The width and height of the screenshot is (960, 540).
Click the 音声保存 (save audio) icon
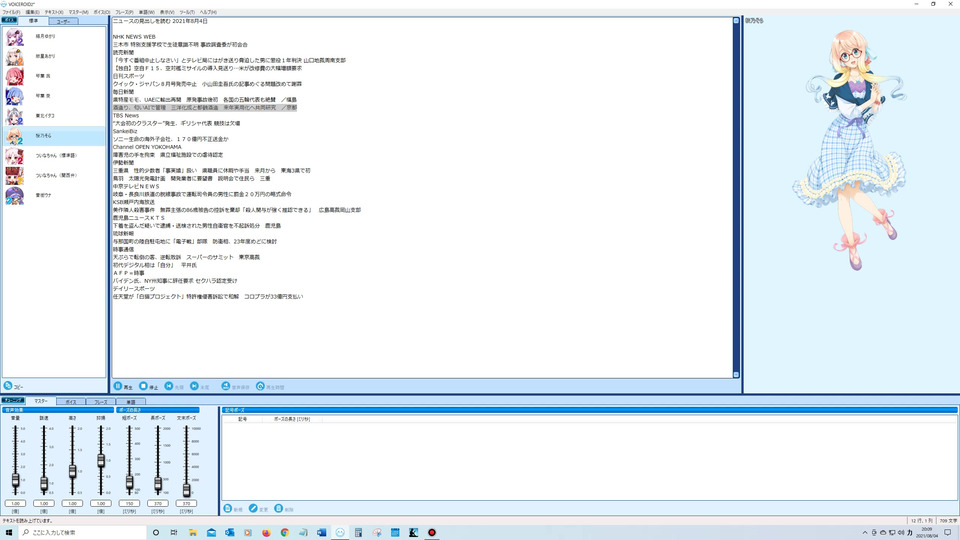click(225, 386)
